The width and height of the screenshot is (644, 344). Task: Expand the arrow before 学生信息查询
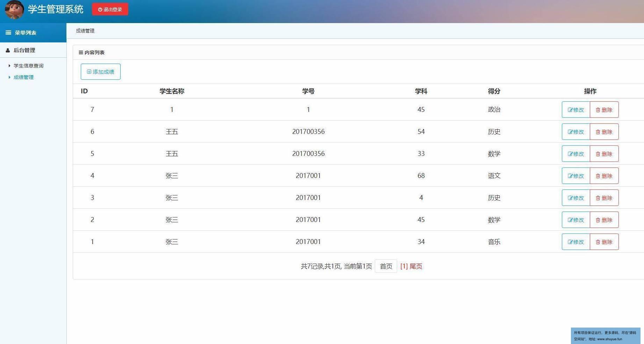click(9, 66)
